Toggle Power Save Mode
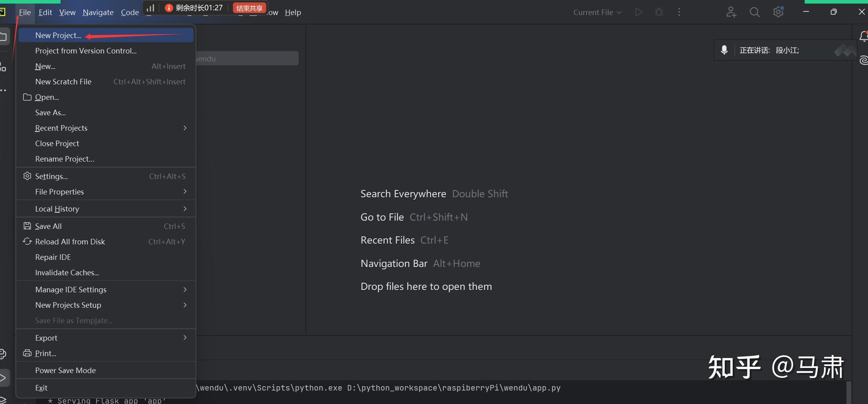The image size is (868, 404). (x=65, y=370)
